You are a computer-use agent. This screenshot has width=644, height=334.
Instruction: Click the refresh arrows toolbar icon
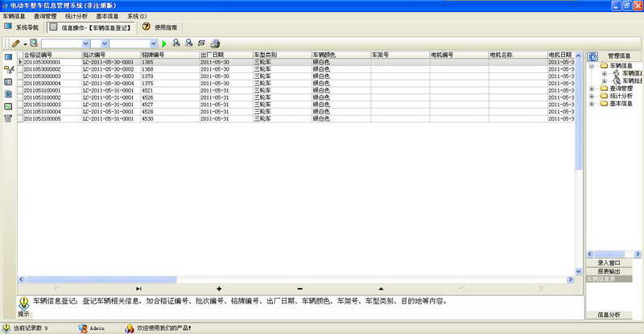coord(201,43)
